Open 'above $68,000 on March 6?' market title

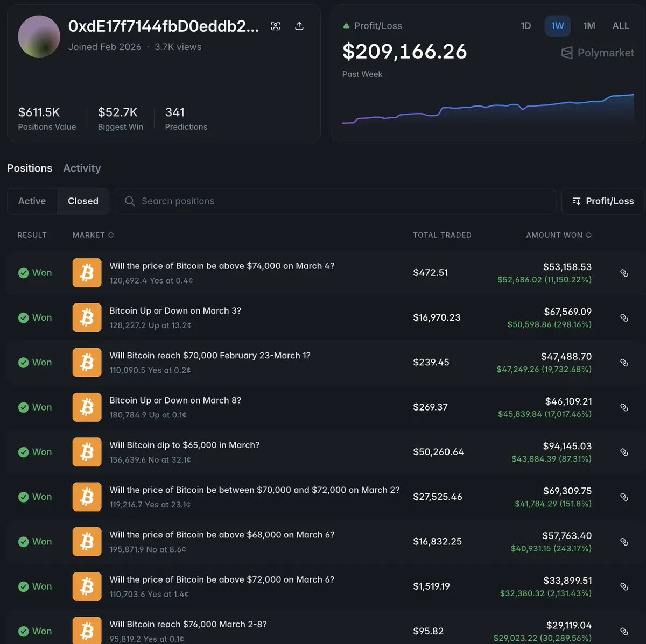click(222, 535)
